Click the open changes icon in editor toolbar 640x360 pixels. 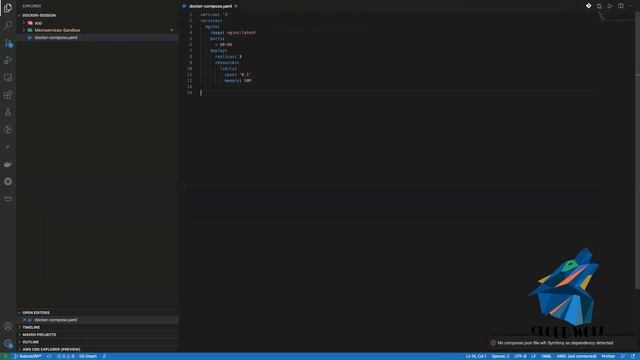[599, 6]
